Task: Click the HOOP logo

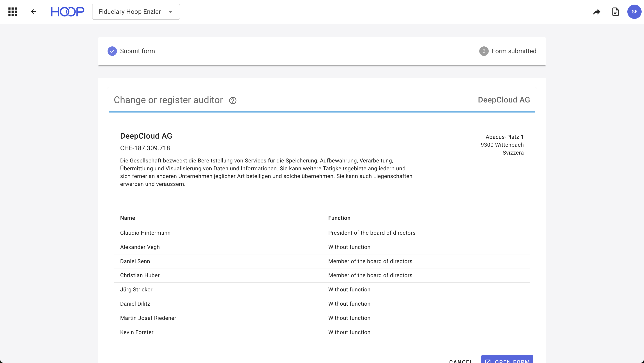Action: point(67,12)
